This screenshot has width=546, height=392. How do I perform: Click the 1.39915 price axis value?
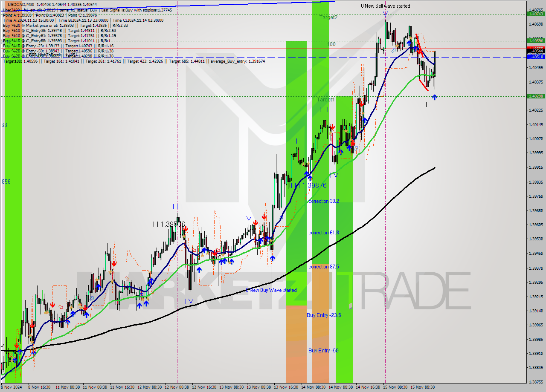tap(535, 167)
